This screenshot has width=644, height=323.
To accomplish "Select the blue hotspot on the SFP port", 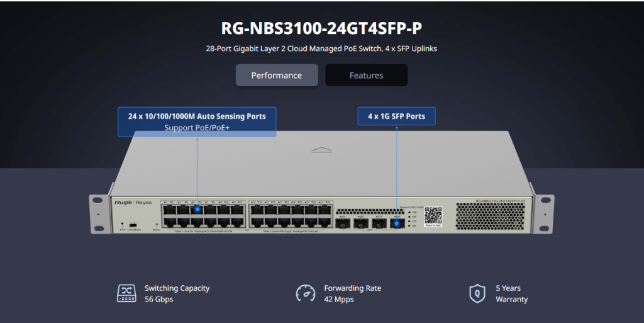I will [x=397, y=224].
